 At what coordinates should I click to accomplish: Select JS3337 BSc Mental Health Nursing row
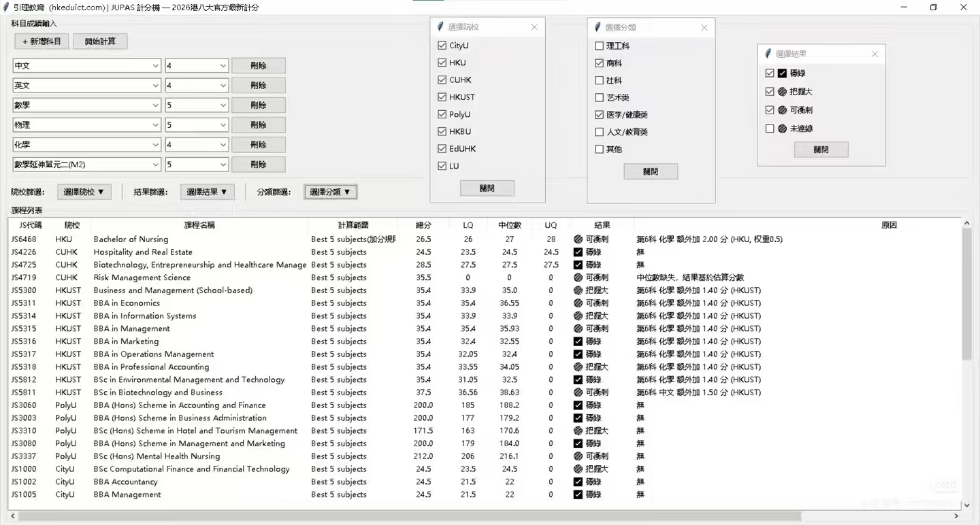[x=485, y=456]
